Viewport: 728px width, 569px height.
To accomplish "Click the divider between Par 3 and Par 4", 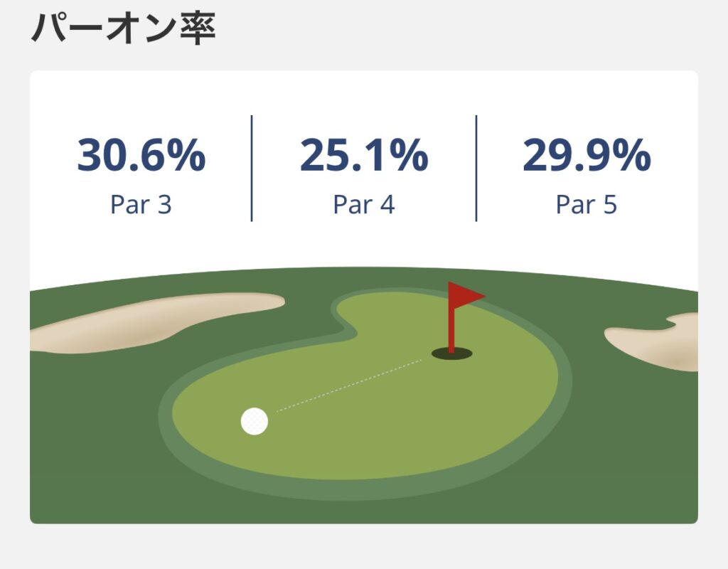I will 252,168.
